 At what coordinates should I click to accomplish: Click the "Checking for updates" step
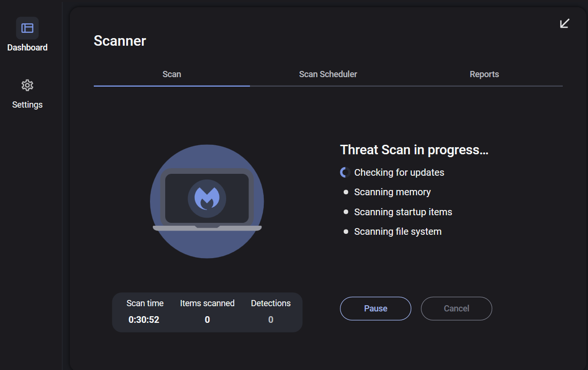point(399,172)
